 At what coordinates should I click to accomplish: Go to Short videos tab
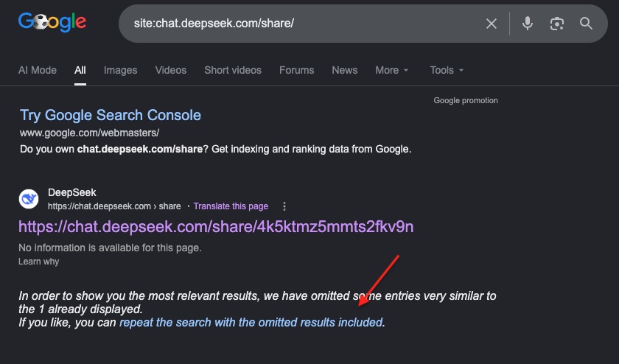pos(233,70)
